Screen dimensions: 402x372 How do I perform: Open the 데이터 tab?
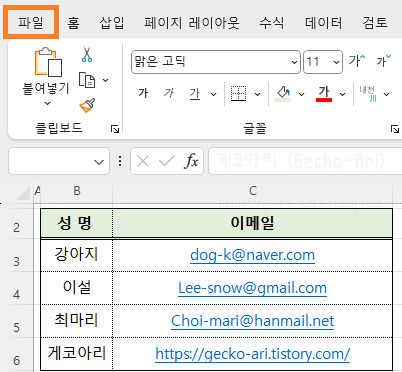[323, 23]
